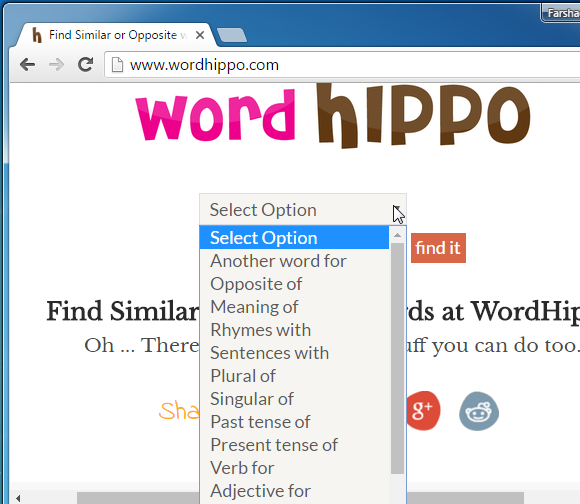Focus the www.wordhippo.com address bar
Screen dimensions: 580x504
click(x=342, y=65)
